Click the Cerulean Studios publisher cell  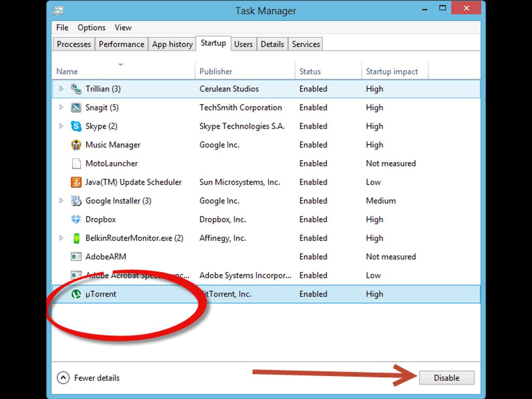pyautogui.click(x=229, y=89)
